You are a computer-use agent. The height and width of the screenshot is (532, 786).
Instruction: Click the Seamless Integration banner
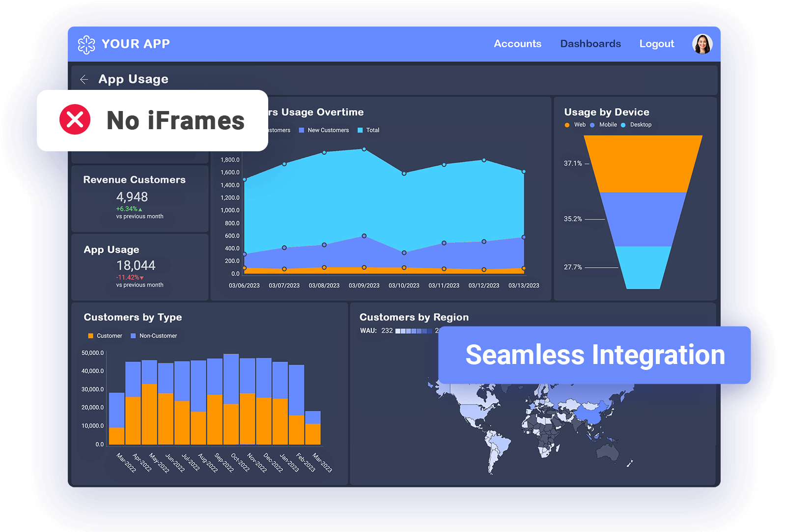click(x=594, y=355)
